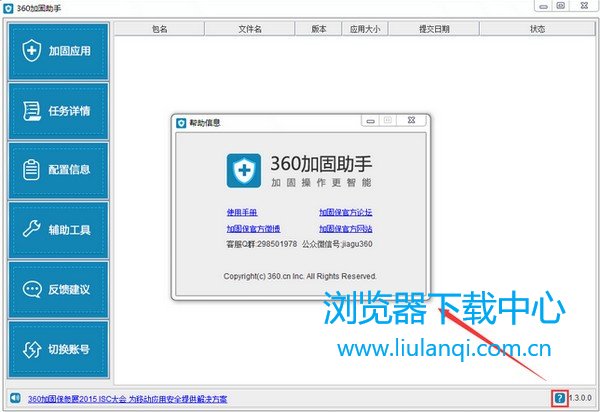600x412 pixels.
Task: Click the 客服Q群 298501978 text
Action: point(261,244)
